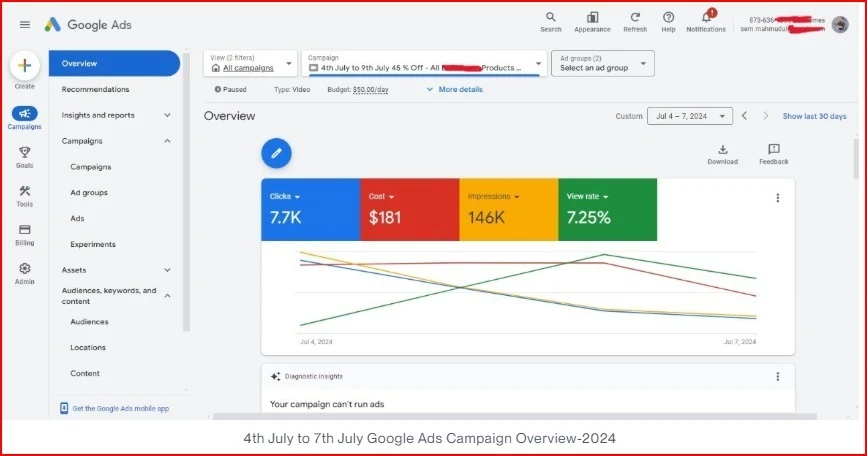The image size is (867, 456).
Task: Open the Campaign selector dropdown
Action: [424, 63]
